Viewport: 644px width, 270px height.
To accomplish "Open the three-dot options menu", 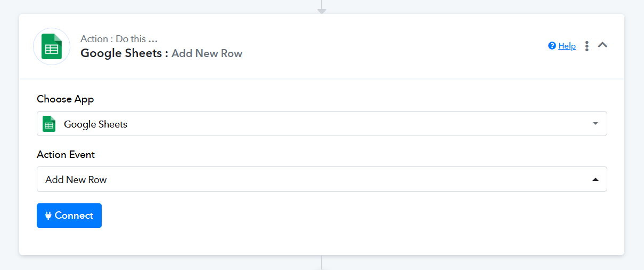I will [x=587, y=46].
